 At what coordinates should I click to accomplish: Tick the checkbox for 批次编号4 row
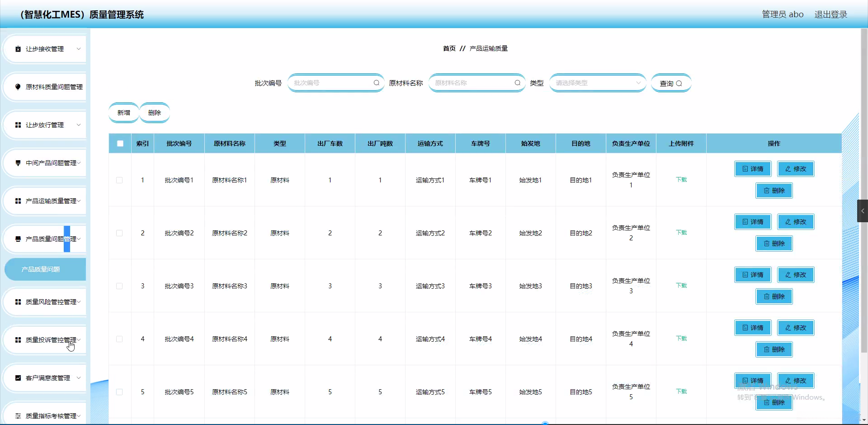(119, 339)
